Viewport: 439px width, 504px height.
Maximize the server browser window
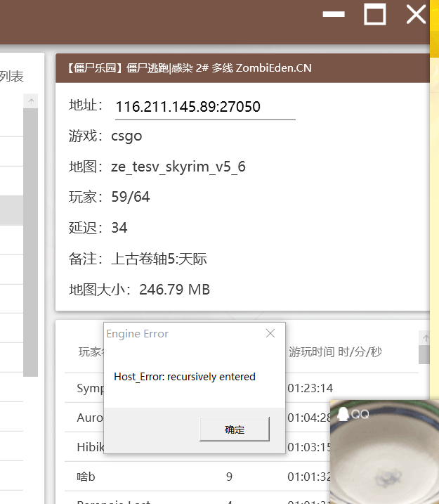[375, 14]
